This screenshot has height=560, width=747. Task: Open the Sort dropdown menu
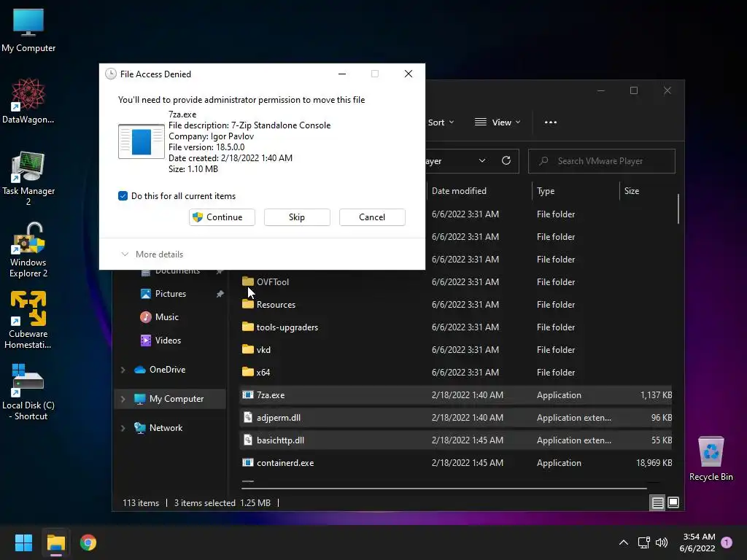point(441,122)
